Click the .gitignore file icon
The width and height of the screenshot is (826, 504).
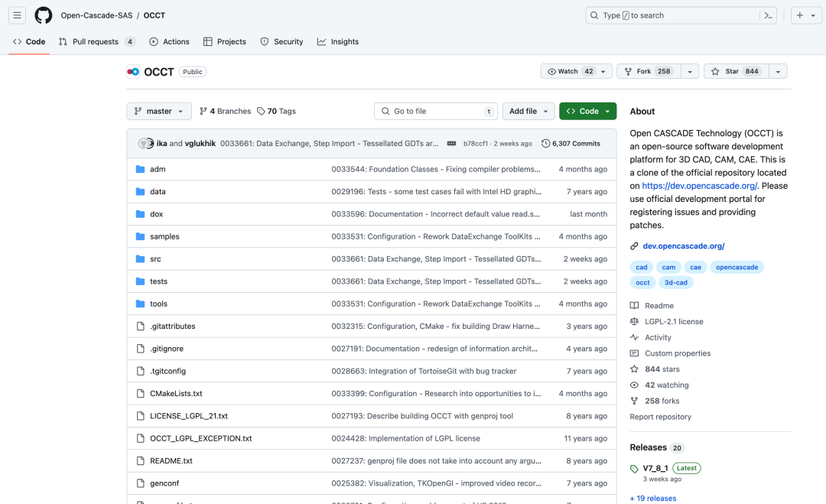click(x=140, y=349)
